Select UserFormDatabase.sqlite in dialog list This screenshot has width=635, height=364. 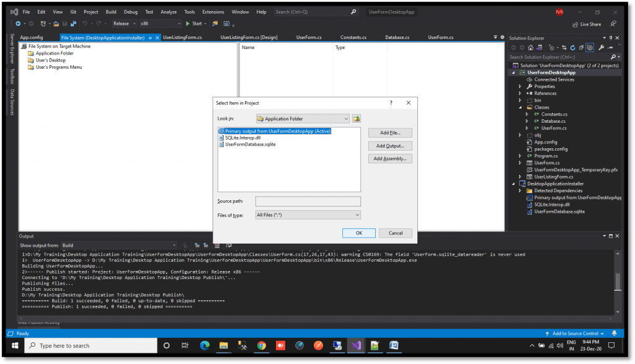251,144
